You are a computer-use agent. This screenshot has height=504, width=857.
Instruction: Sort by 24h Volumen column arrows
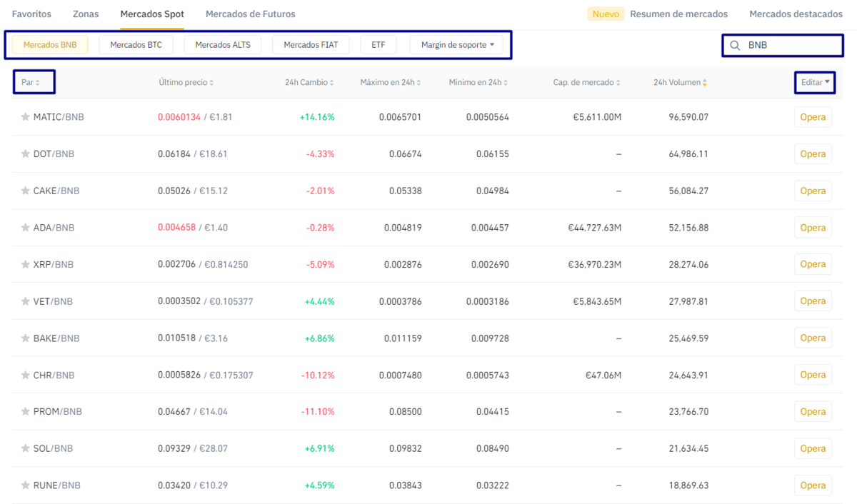click(x=705, y=83)
